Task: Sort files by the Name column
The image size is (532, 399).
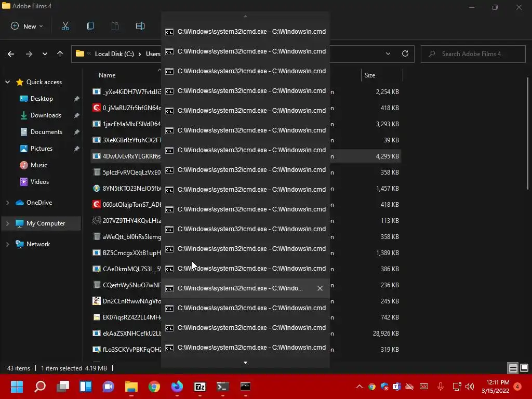Action: 107,75
